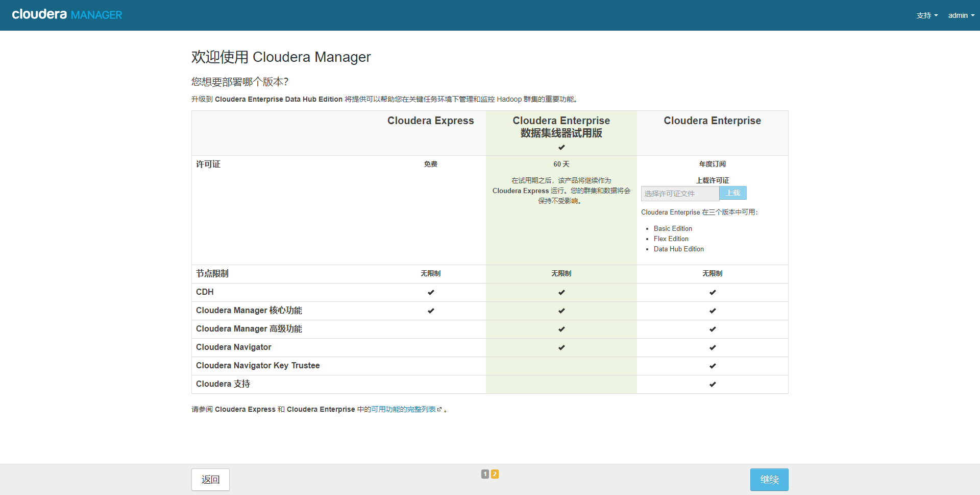Viewport: 980px width, 495px height.
Task: Click the 继续 continue button
Action: 769,480
